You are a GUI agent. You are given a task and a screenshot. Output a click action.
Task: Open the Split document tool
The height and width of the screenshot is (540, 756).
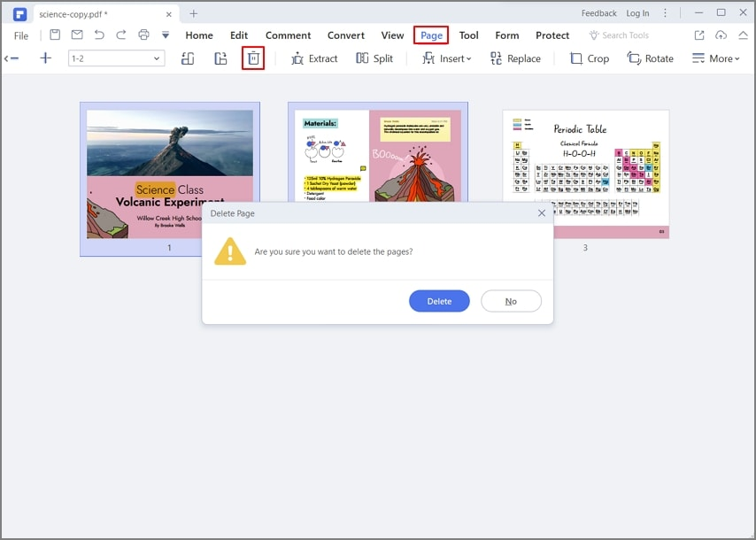coord(374,58)
